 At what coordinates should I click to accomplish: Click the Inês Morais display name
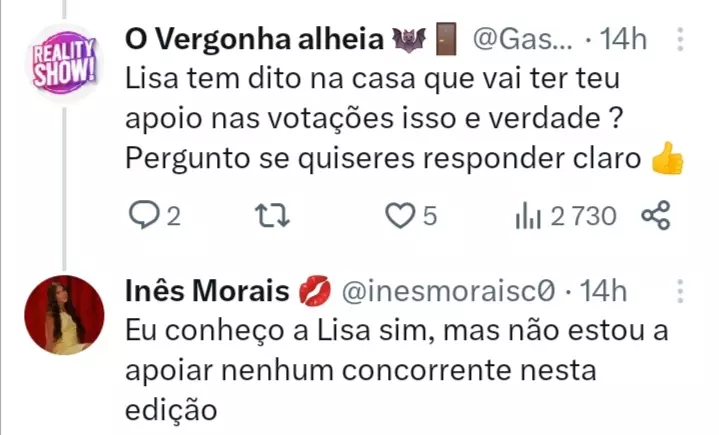tap(209, 291)
